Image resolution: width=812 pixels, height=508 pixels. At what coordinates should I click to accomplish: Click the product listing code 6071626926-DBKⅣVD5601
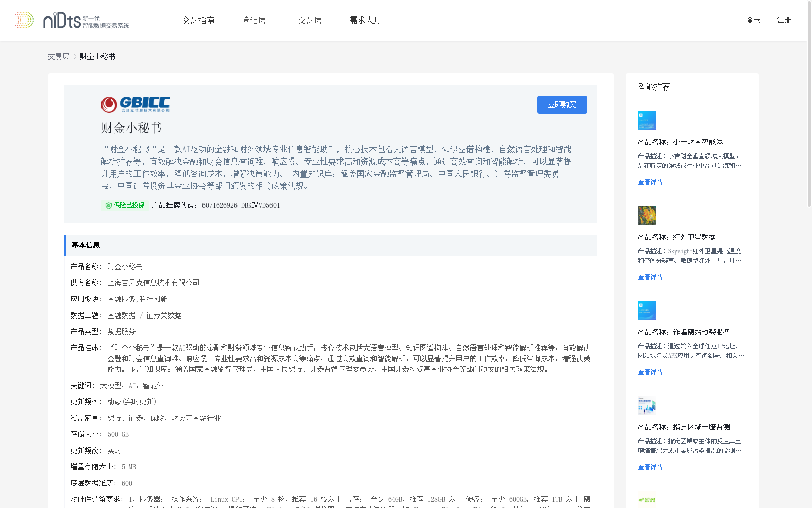point(241,205)
